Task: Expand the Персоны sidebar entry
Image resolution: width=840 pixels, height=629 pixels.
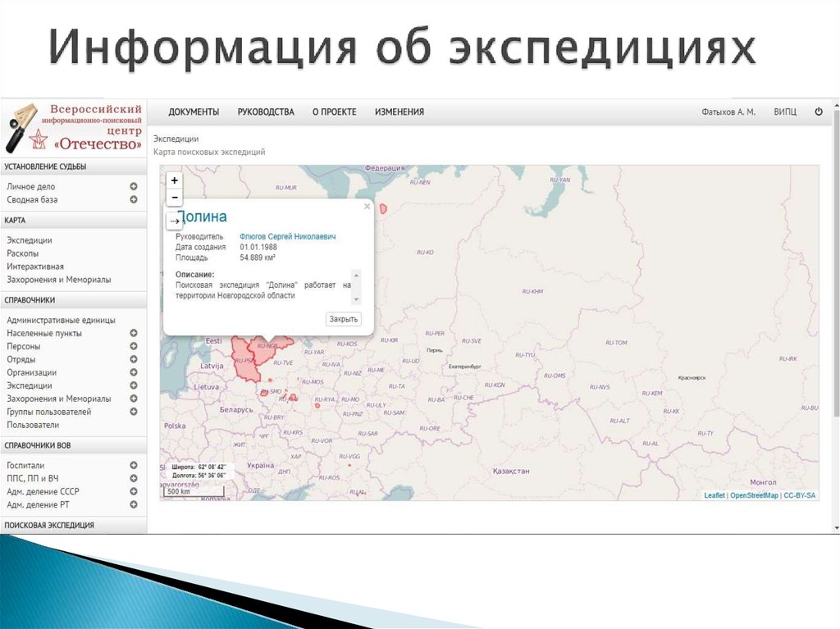Action: [133, 346]
